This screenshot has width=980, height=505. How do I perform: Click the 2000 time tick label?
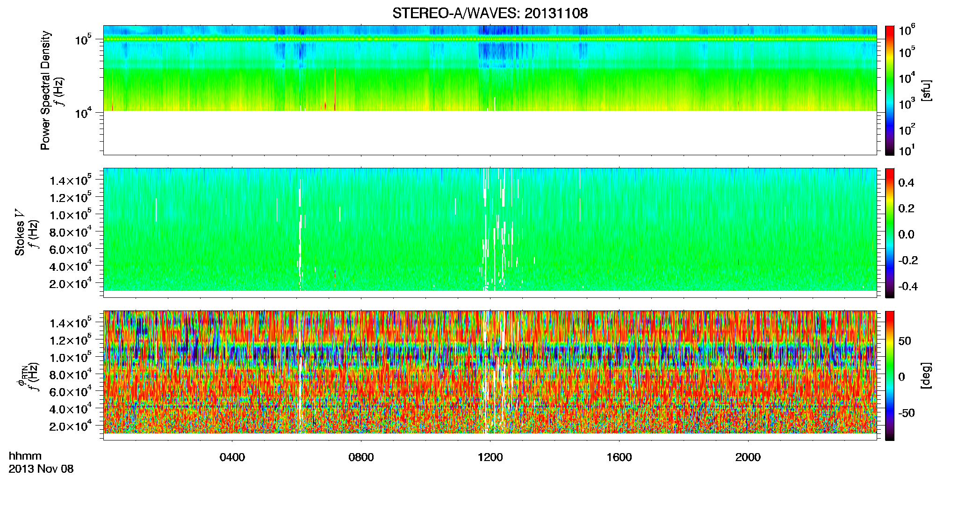748,457
